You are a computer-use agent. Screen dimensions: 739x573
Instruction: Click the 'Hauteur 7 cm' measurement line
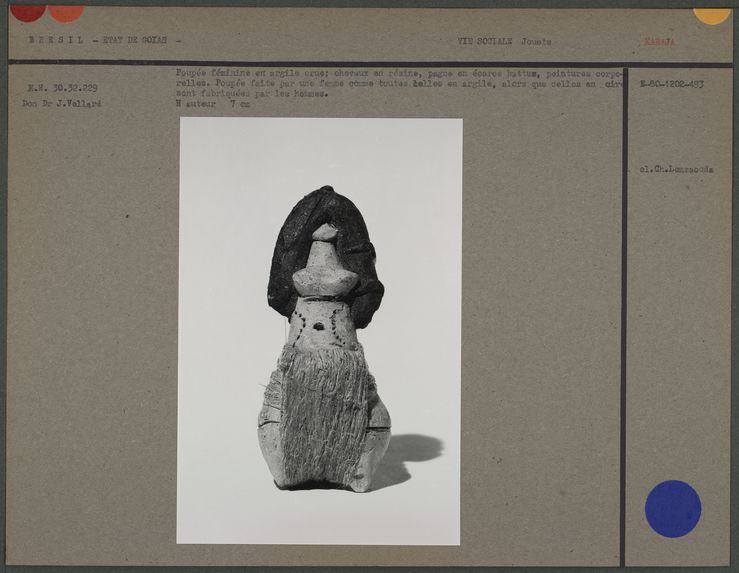[x=212, y=103]
